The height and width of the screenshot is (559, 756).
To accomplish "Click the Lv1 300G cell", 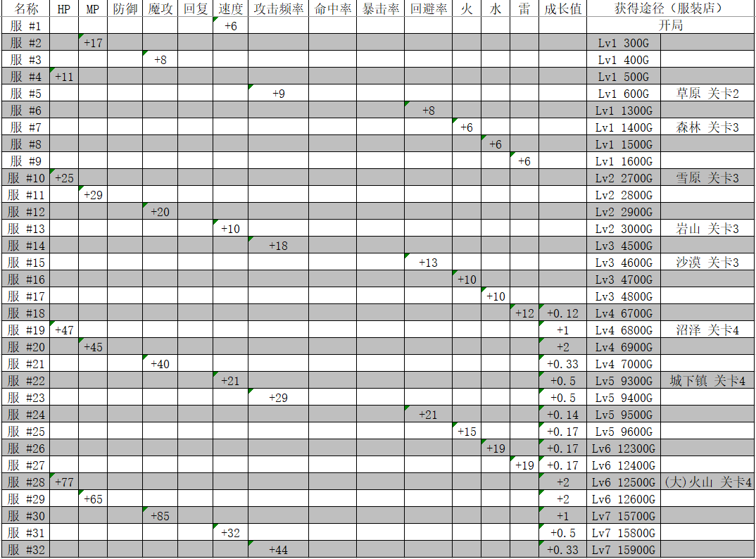I will point(624,42).
